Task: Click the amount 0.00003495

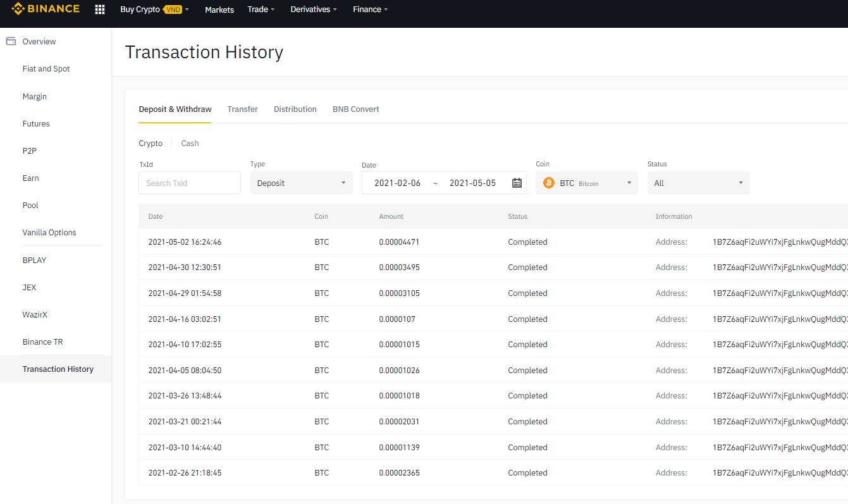Action: (x=400, y=267)
